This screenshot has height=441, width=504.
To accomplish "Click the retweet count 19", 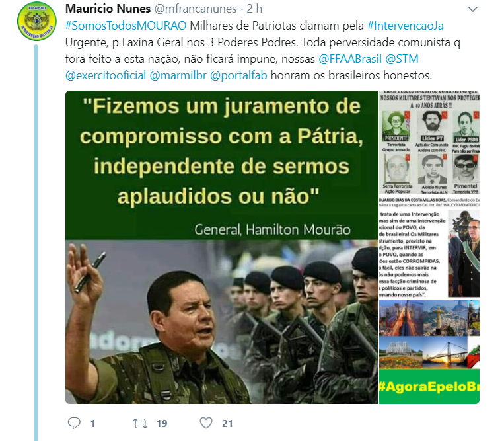I will point(162,424).
